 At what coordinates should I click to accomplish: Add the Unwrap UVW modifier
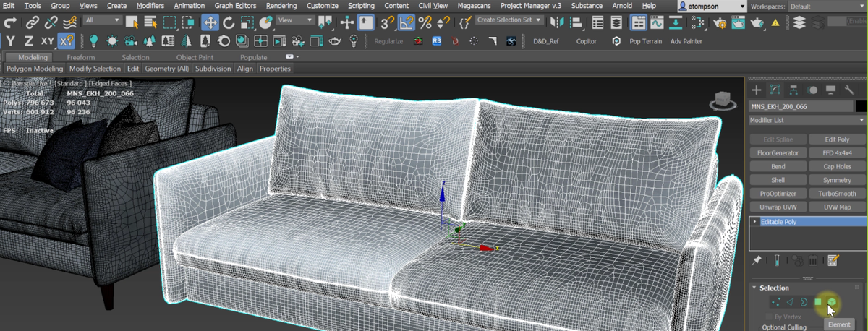pyautogui.click(x=778, y=207)
